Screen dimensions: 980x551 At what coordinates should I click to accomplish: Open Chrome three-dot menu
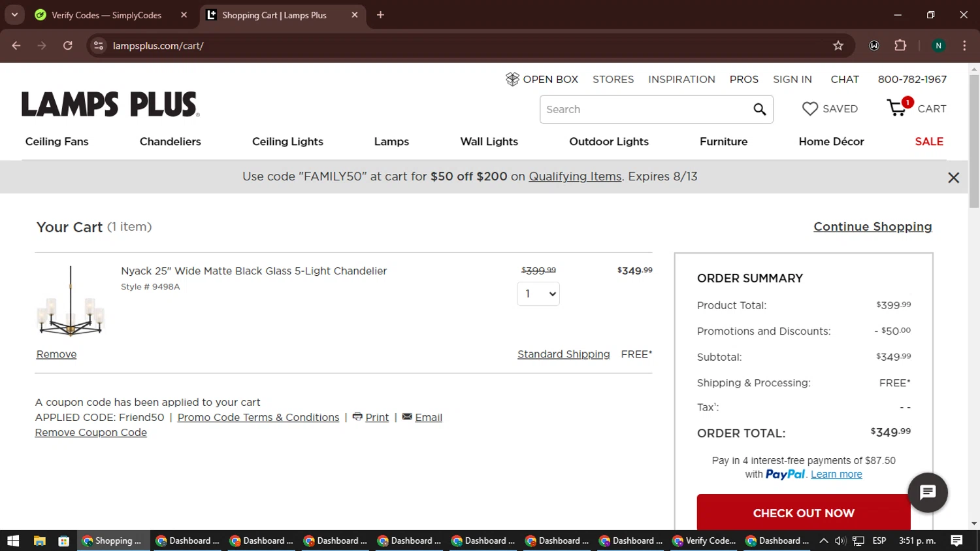[x=964, y=46]
